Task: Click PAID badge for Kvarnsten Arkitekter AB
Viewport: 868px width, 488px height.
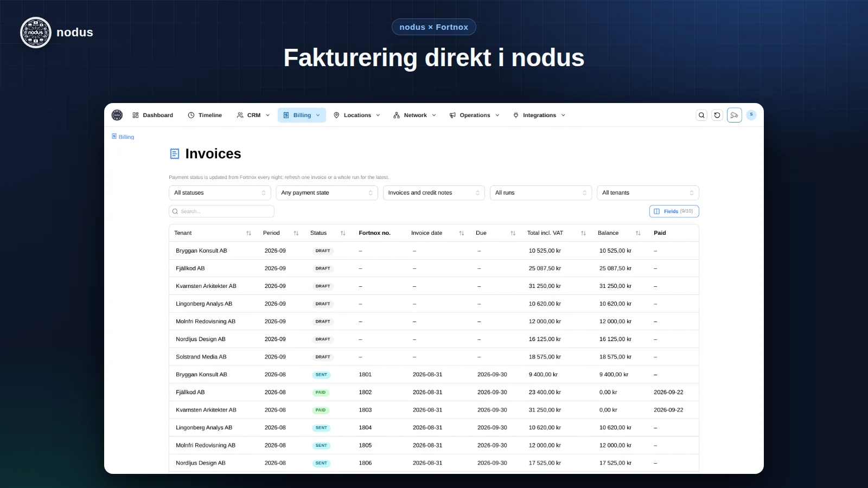Action: click(x=321, y=410)
